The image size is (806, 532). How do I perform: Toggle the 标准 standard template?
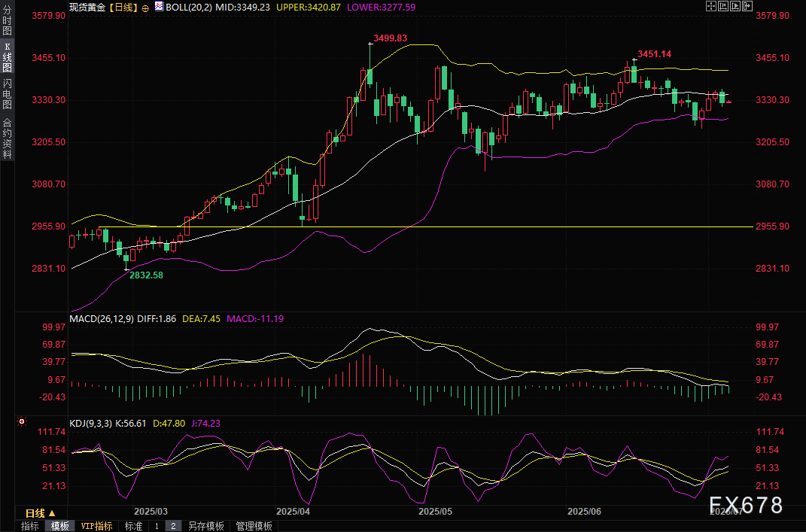coord(133,526)
